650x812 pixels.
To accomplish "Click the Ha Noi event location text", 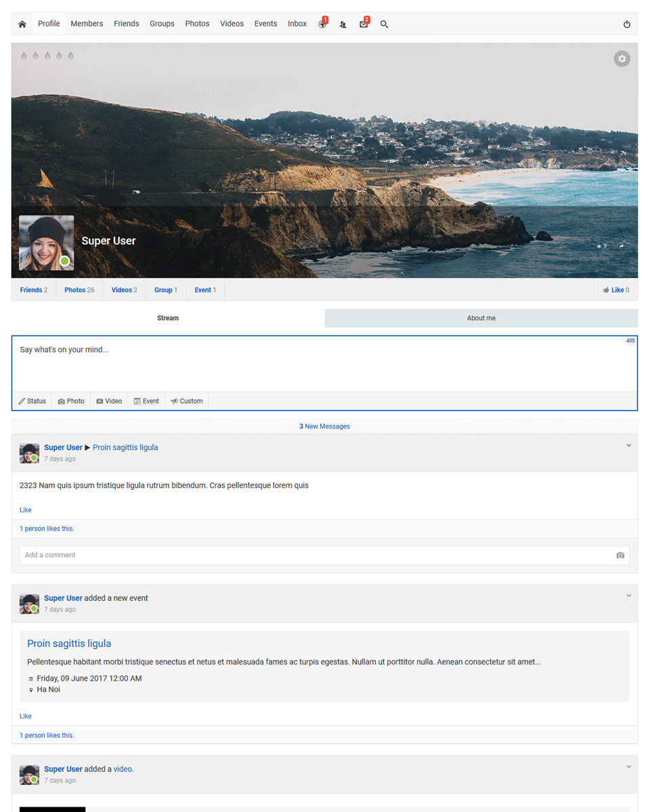I will tap(48, 690).
